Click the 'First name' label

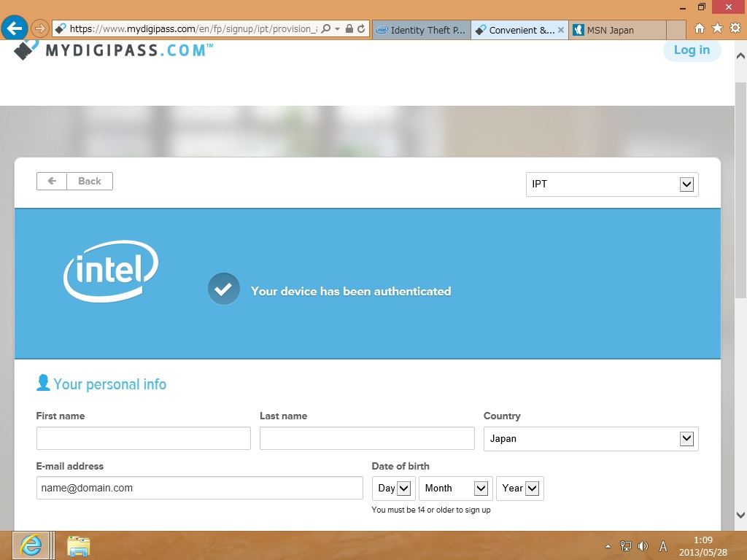(x=61, y=416)
